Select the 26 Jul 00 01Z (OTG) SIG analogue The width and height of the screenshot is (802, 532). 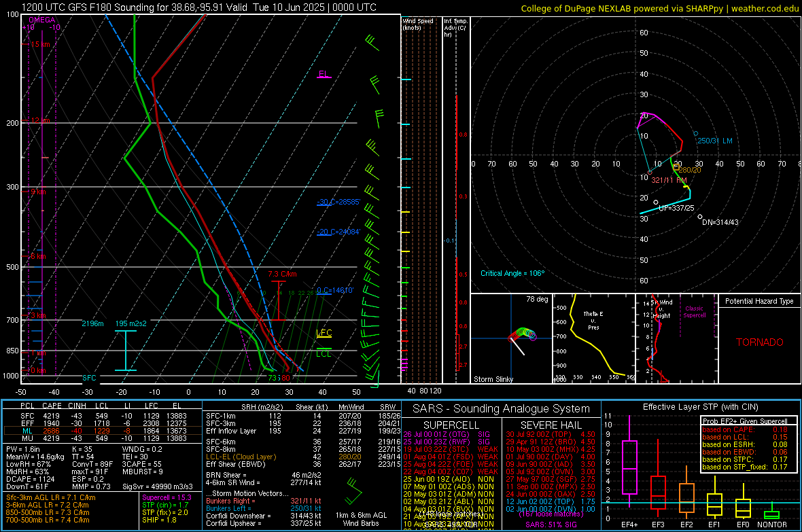[x=447, y=434]
